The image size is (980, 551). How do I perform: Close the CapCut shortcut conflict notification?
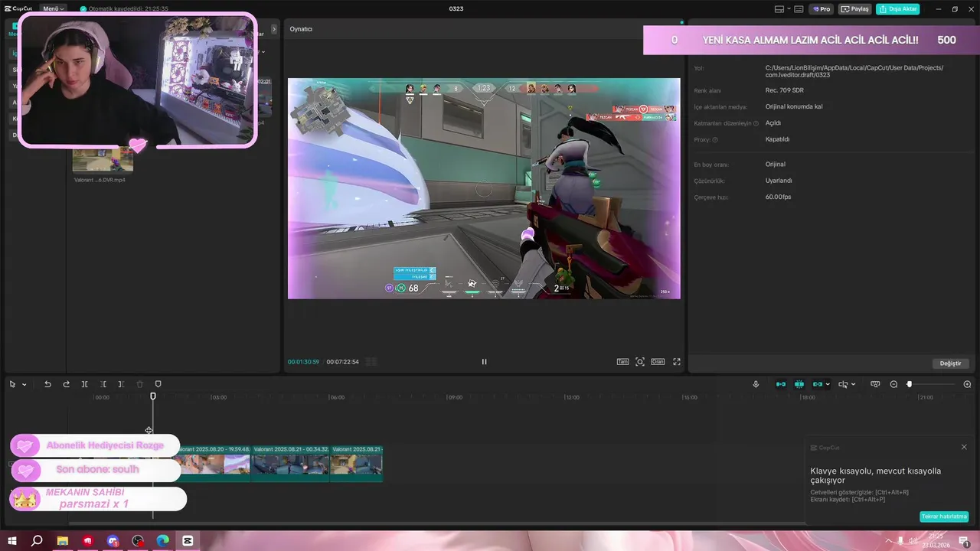click(x=964, y=447)
